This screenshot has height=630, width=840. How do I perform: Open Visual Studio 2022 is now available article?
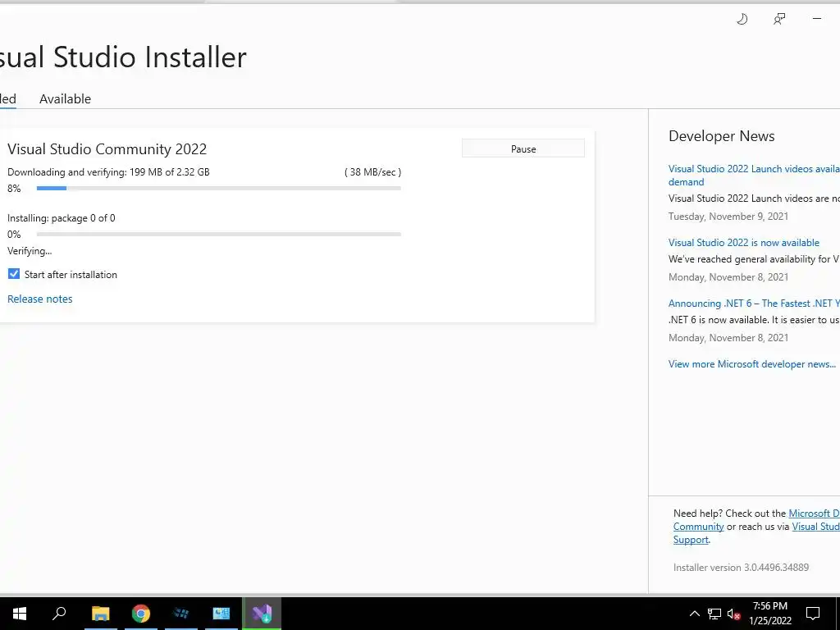pyautogui.click(x=743, y=243)
